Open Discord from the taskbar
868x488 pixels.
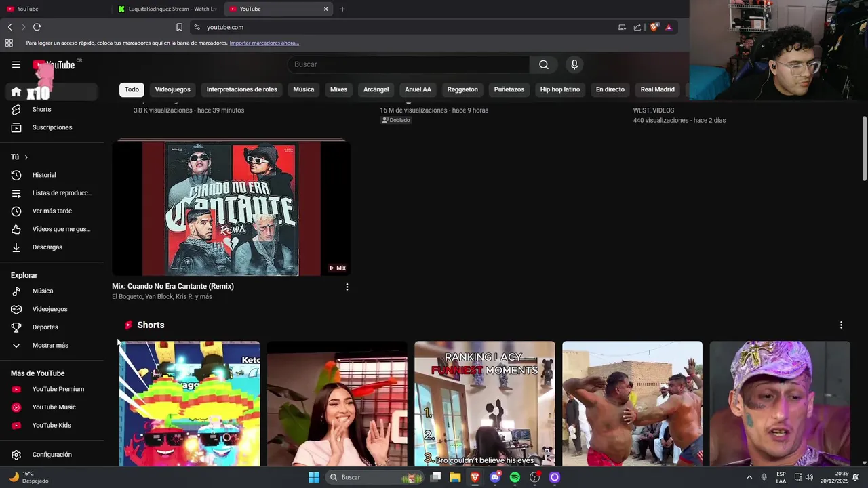(x=495, y=477)
